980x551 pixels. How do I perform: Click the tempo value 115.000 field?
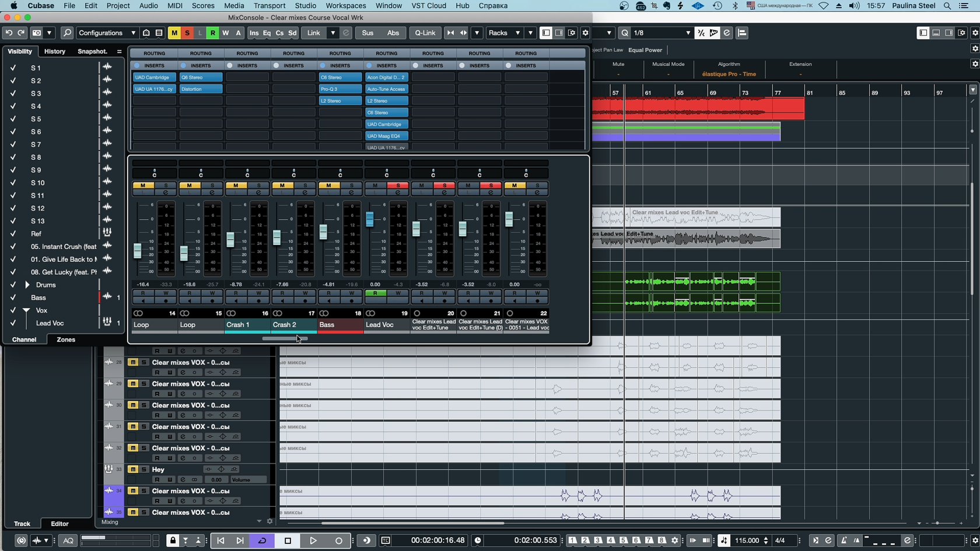click(x=747, y=541)
